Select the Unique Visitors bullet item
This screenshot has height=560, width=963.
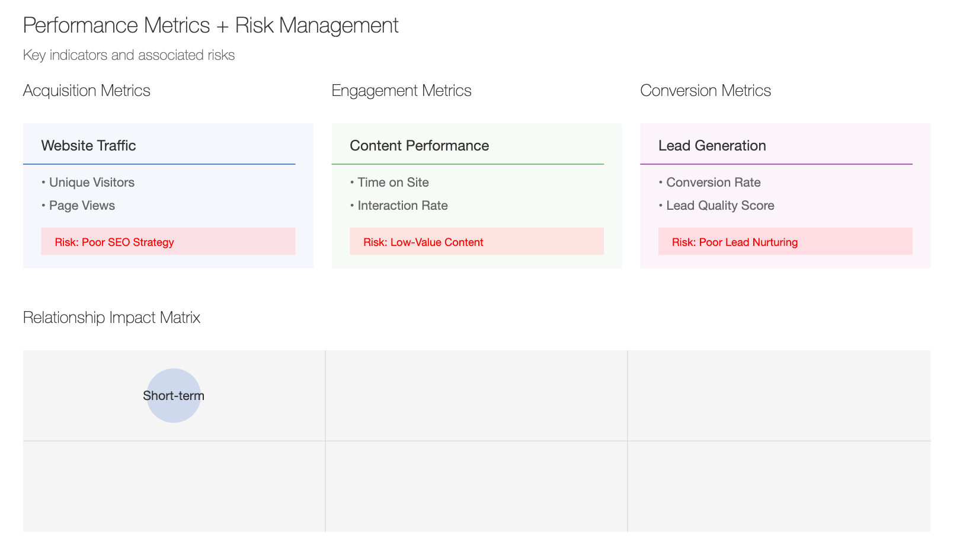88,183
